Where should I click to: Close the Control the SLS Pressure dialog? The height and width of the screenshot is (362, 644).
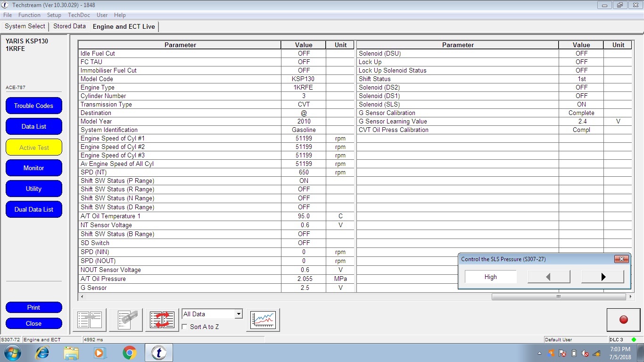pos(621,259)
